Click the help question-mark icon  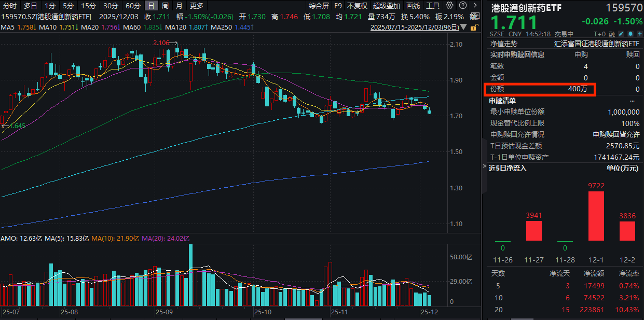coord(463,6)
